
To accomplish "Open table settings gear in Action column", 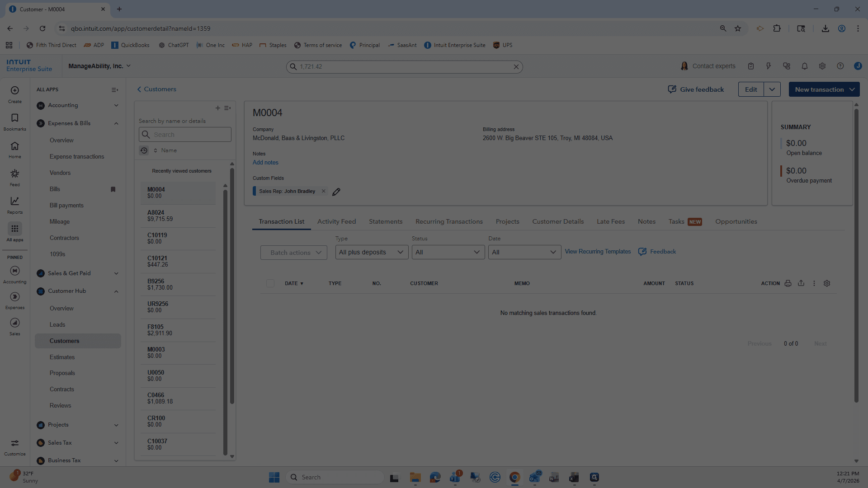I will pyautogui.click(x=827, y=283).
